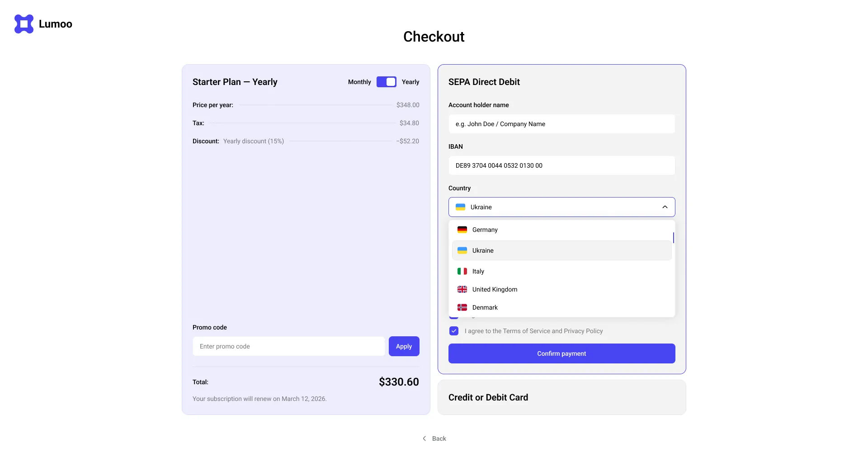Click the $34.80 tax value

point(409,123)
